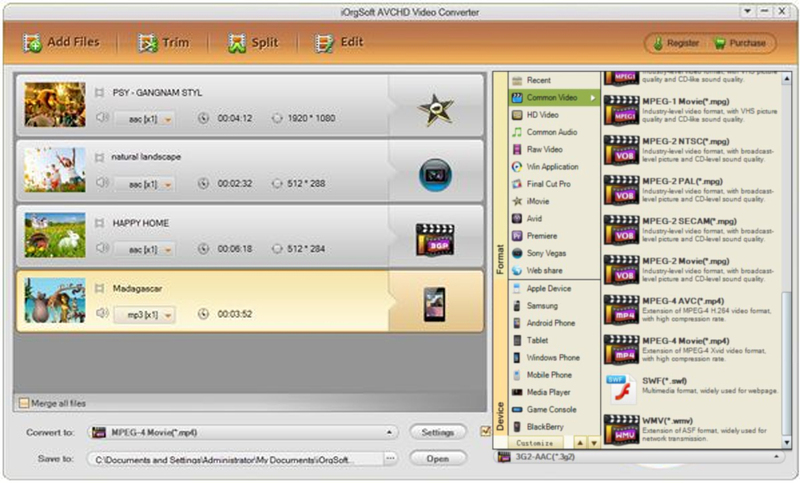Click the browse ellipsis button beside save path
The width and height of the screenshot is (800, 483).
pyautogui.click(x=390, y=459)
